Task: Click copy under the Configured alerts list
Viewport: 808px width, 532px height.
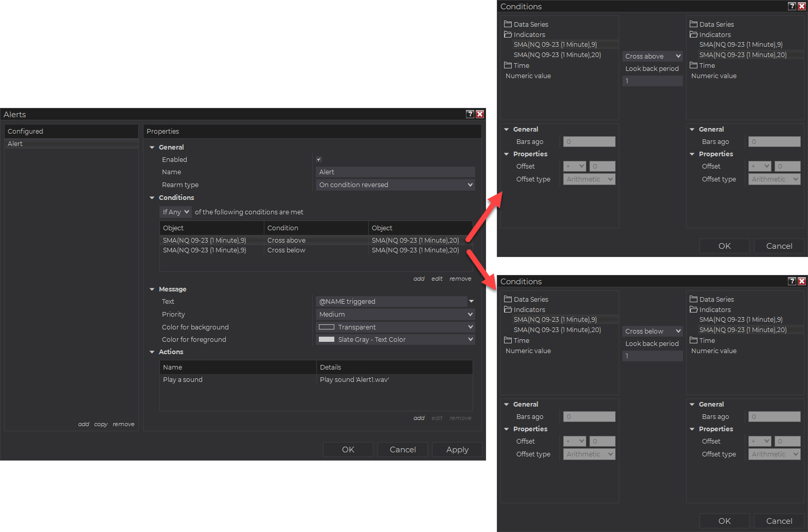Action: 101,424
